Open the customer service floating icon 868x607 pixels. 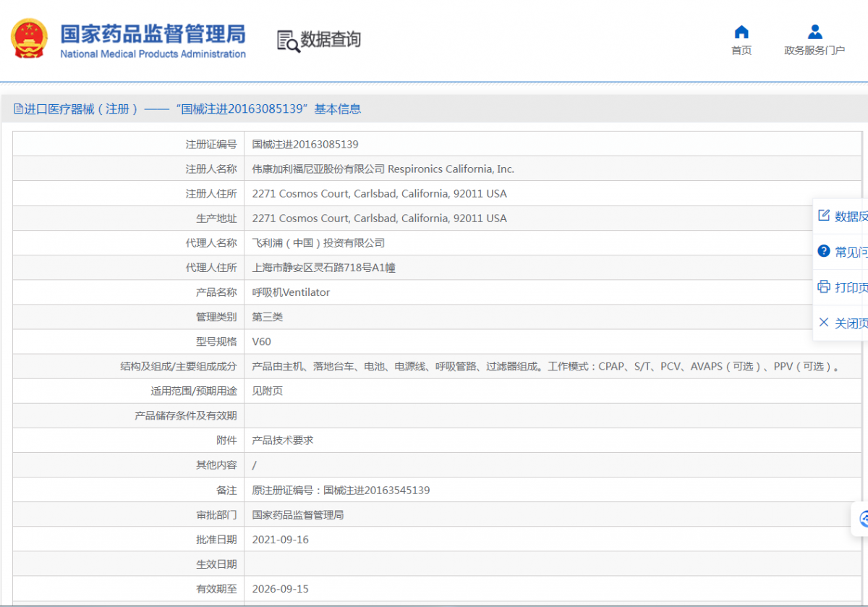863,519
